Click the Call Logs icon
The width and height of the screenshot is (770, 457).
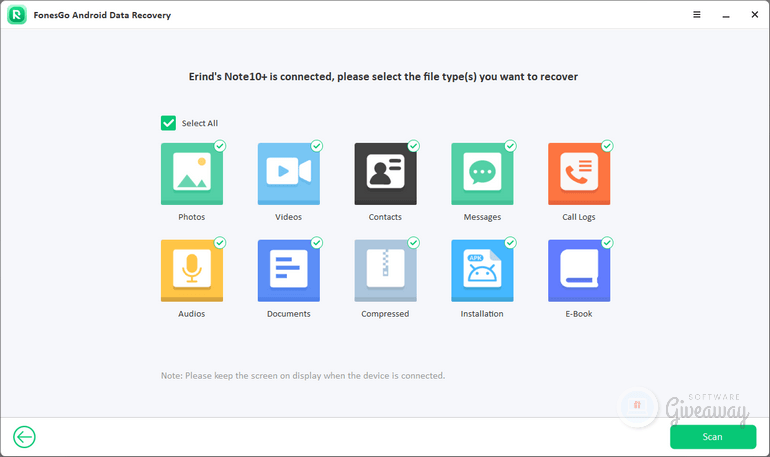(578, 174)
